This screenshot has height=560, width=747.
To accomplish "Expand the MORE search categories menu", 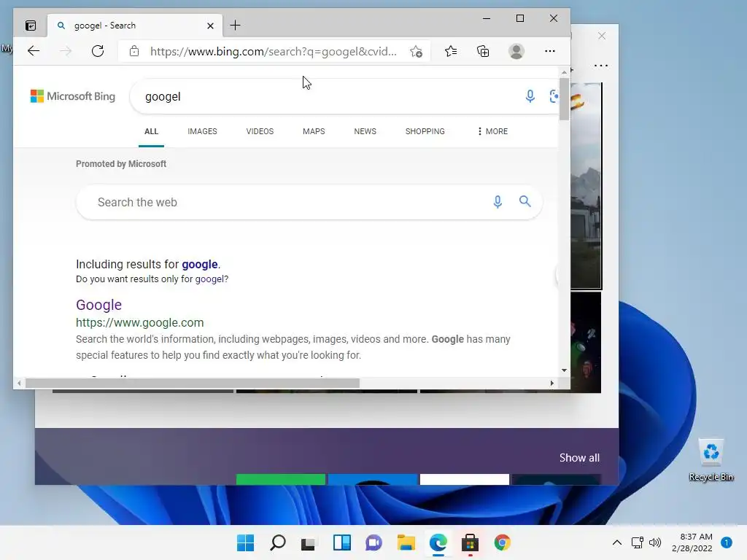I will point(492,131).
